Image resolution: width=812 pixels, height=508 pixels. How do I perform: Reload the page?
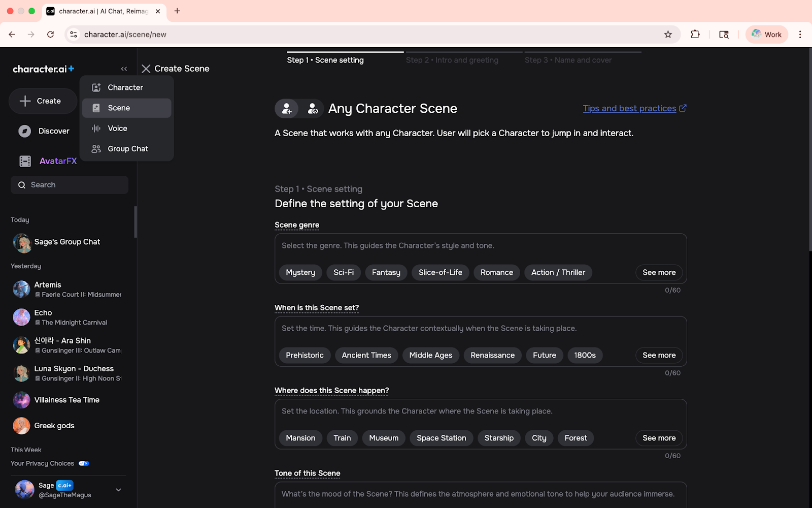[50, 35]
